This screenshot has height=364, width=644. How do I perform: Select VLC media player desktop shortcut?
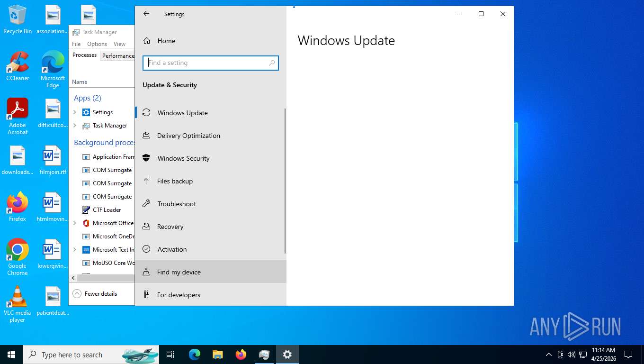[18, 304]
